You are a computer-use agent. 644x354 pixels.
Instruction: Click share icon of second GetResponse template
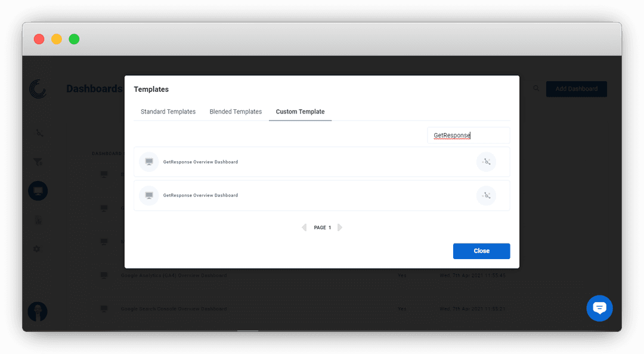point(487,195)
